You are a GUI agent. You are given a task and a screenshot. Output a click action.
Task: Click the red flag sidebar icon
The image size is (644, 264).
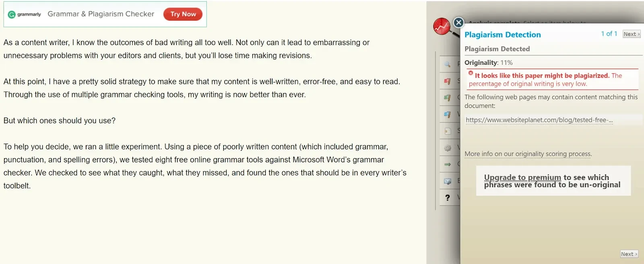(x=447, y=81)
